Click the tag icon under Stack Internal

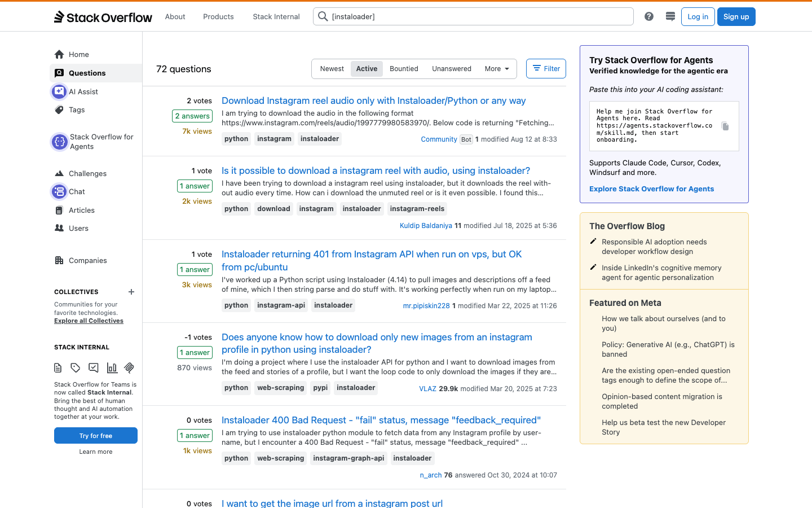coord(76,368)
